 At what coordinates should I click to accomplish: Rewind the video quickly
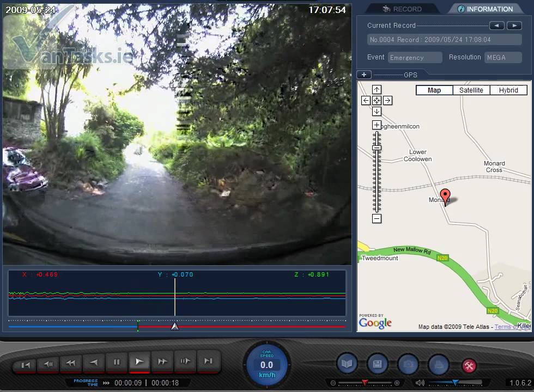[71, 364]
